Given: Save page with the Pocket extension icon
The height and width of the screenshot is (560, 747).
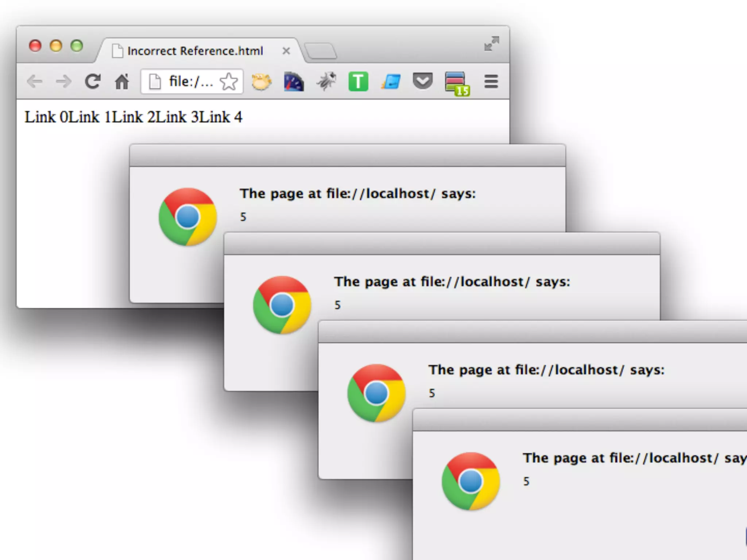Looking at the screenshot, I should point(423,81).
